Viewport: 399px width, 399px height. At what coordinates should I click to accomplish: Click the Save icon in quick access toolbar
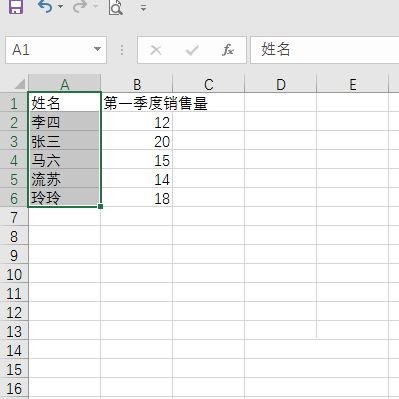[x=15, y=6]
